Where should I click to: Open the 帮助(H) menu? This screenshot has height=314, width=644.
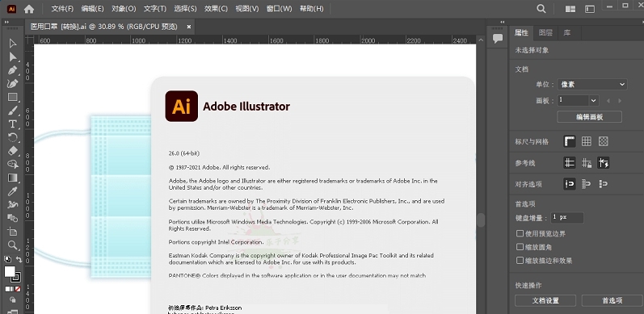click(311, 9)
